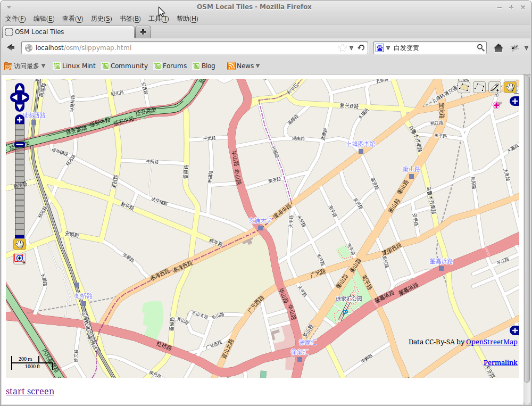The height and width of the screenshot is (406, 532).
Task: Follow the OpenStreetMap attribution link
Action: 491,342
